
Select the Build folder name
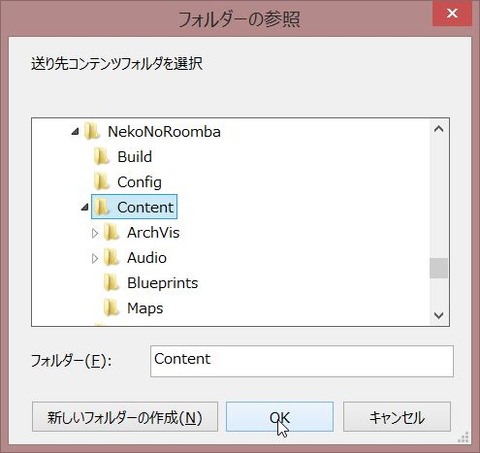coord(135,157)
